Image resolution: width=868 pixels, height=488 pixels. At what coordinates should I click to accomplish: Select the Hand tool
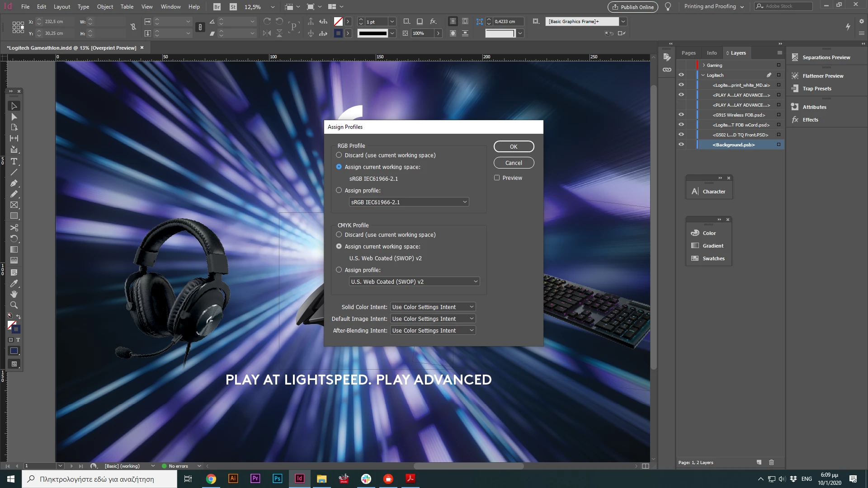(x=14, y=294)
